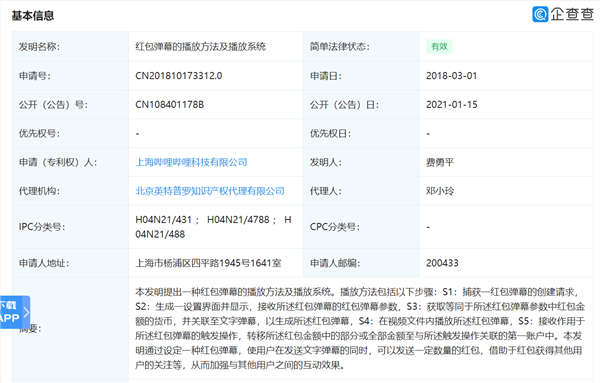600x383 pixels.
Task: Open the 下载APP side banner
Action: point(15,312)
